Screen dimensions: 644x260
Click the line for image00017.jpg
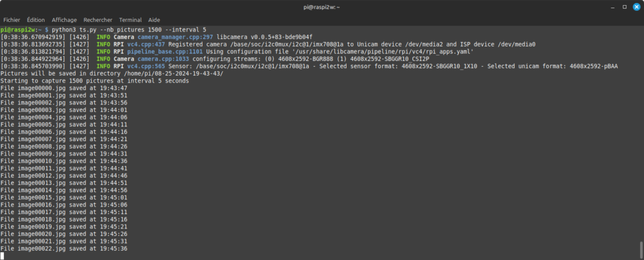(x=64, y=212)
